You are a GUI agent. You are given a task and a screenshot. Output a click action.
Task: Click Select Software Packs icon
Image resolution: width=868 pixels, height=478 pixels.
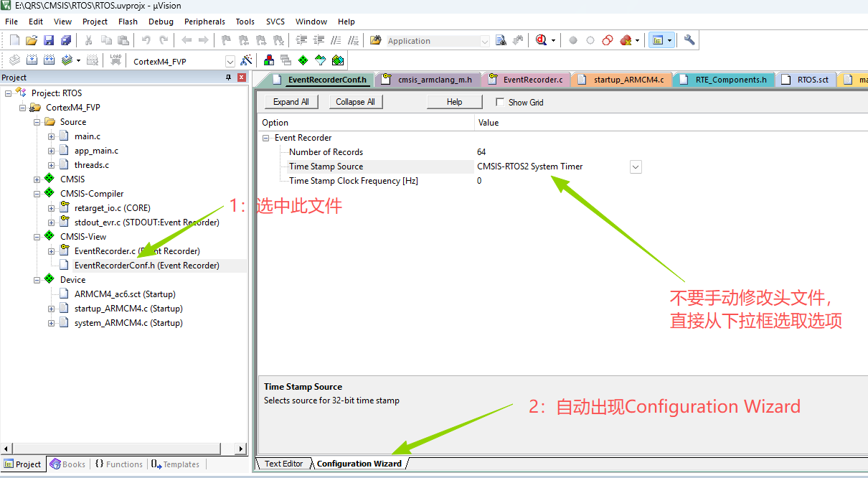[x=321, y=61]
